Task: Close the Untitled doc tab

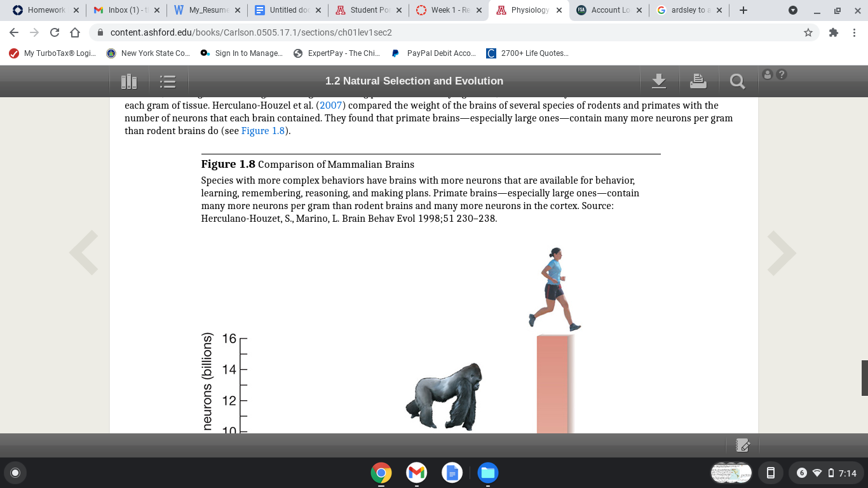Action: tap(318, 10)
